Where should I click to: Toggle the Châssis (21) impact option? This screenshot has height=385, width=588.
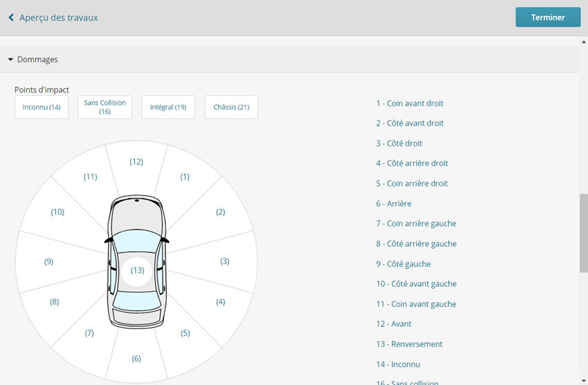(x=231, y=108)
